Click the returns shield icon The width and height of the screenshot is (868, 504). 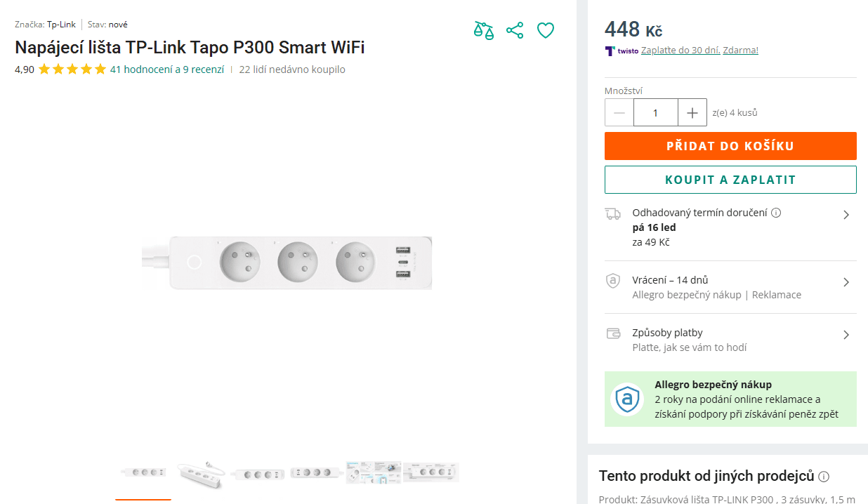[612, 280]
